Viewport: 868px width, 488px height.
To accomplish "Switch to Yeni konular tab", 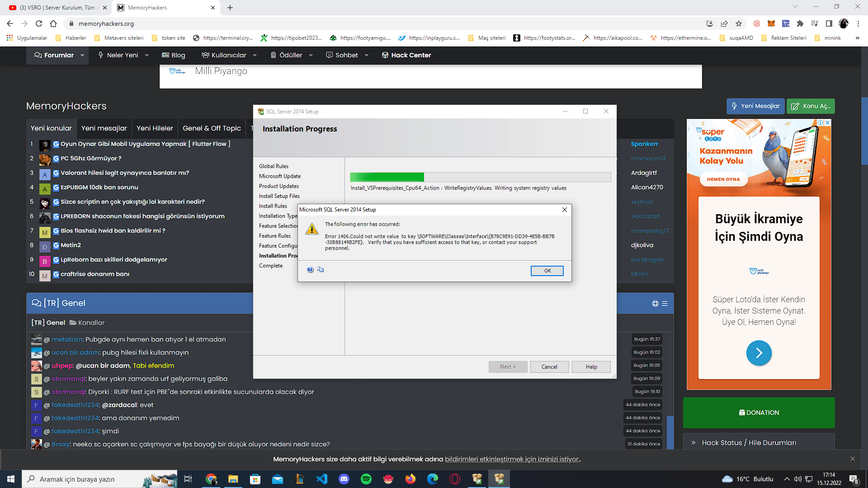I will [x=51, y=128].
